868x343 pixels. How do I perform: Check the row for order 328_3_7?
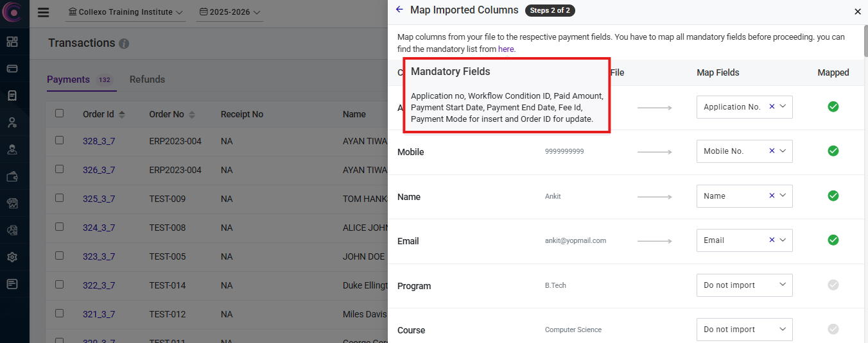tap(60, 140)
